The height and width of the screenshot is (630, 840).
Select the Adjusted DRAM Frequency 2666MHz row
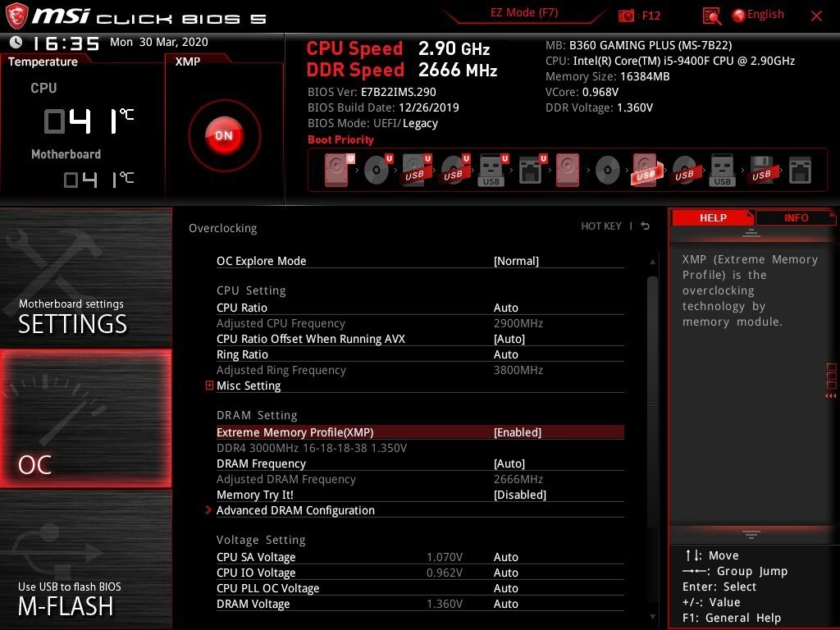(x=420, y=479)
